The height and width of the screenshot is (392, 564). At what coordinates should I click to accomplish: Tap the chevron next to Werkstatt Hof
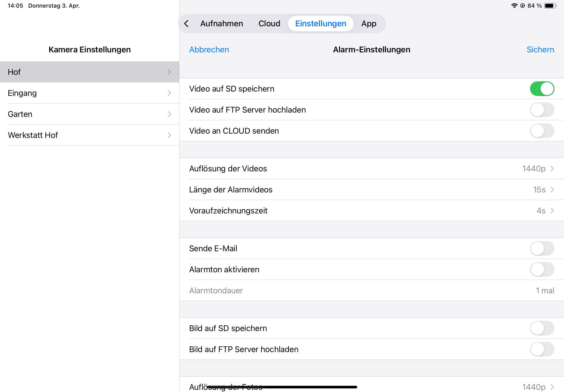[169, 135]
